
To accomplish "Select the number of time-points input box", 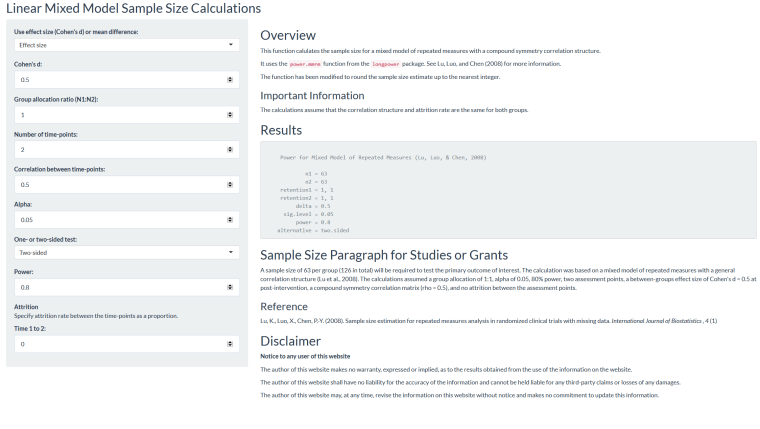I will point(115,149).
